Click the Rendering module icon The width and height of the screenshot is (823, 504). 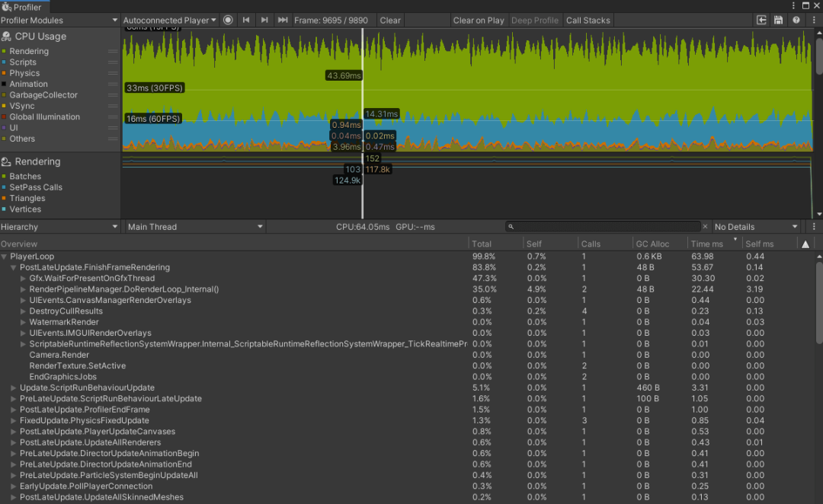6,161
